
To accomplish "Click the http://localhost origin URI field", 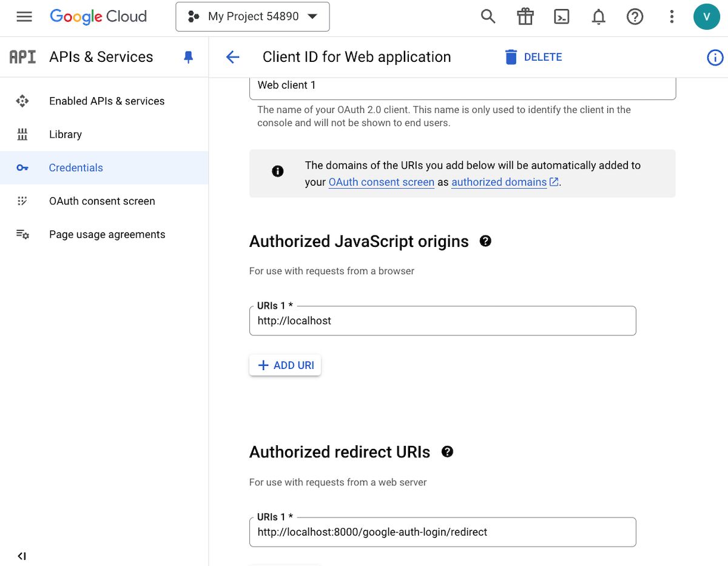I will 442,321.
